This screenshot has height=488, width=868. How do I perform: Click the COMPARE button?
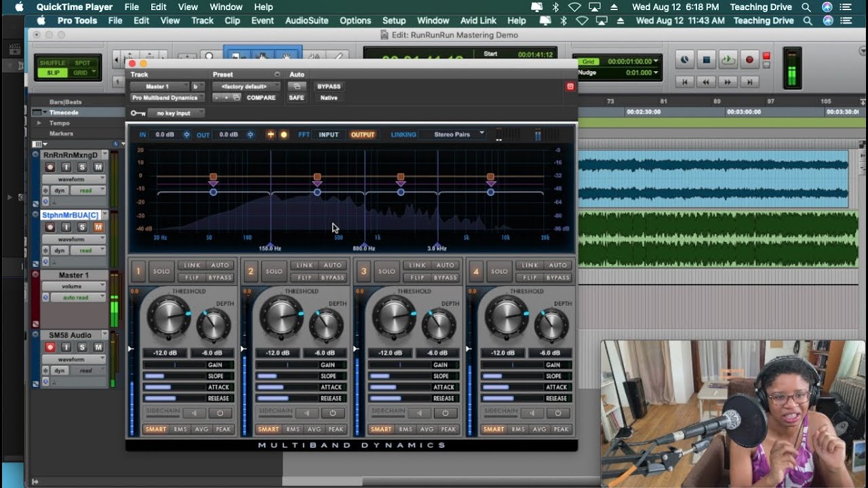(x=261, y=98)
